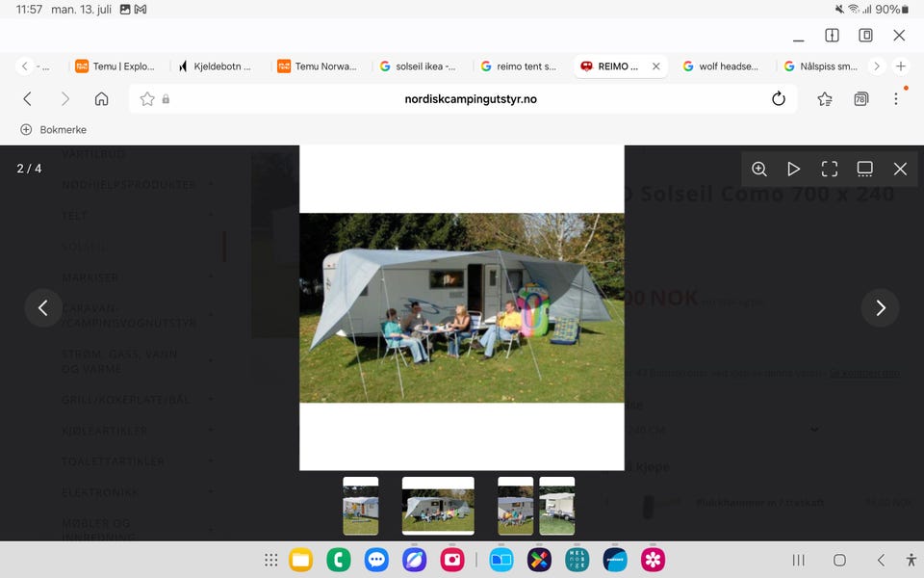This screenshot has width=924, height=578.
Task: Switch to the Kjeldebotn tab
Action: coord(216,66)
